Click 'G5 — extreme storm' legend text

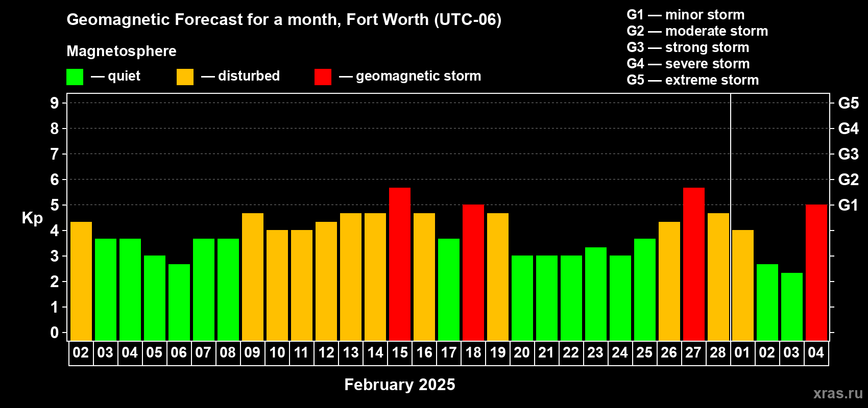(693, 80)
